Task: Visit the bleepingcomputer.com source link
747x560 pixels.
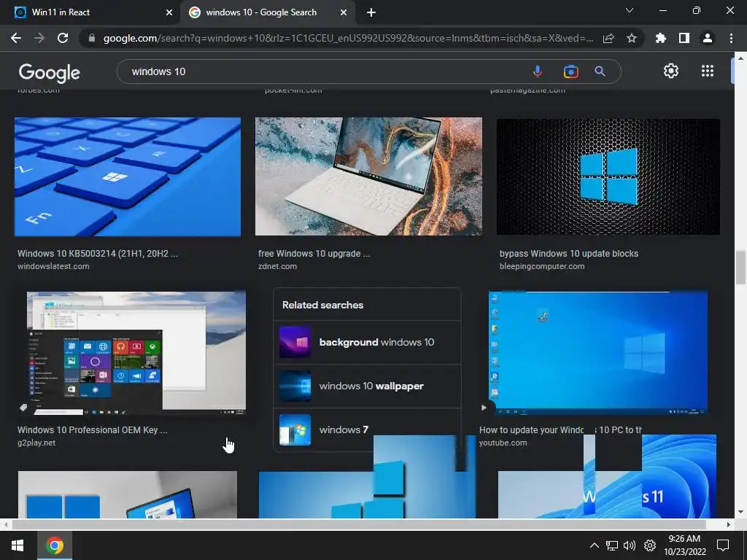Action: click(x=542, y=266)
